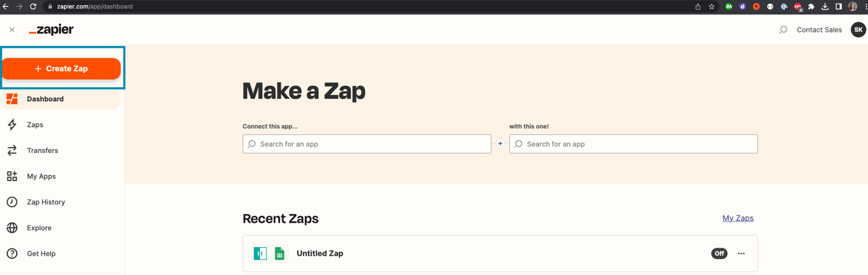Image resolution: width=868 pixels, height=275 pixels.
Task: Open the Untitled Zap three-dot menu
Action: pos(741,253)
